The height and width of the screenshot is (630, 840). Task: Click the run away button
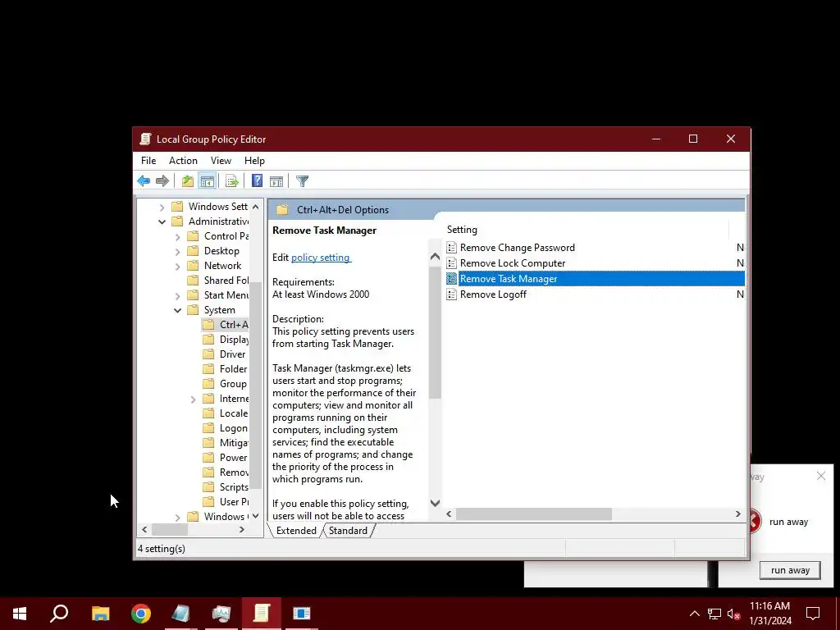click(790, 570)
